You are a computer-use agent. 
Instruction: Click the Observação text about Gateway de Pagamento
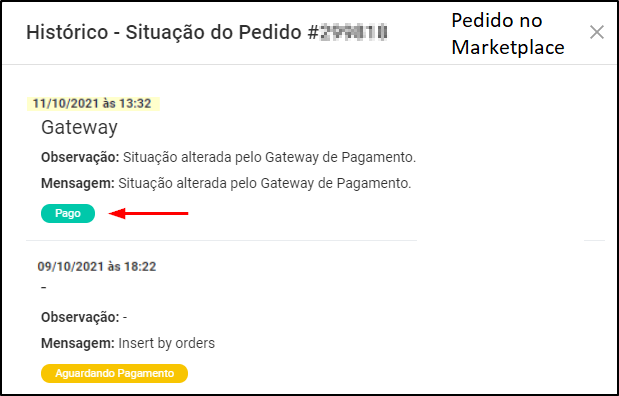(x=270, y=158)
